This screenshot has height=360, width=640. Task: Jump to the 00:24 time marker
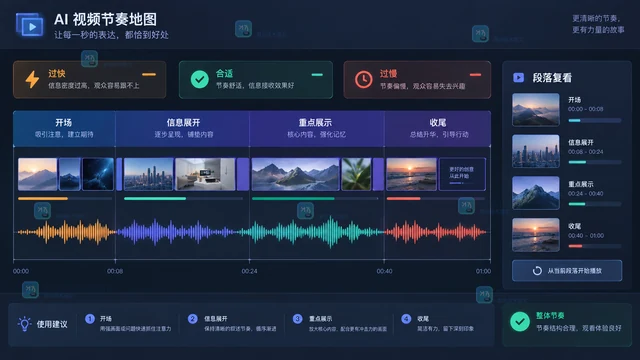[x=249, y=271]
